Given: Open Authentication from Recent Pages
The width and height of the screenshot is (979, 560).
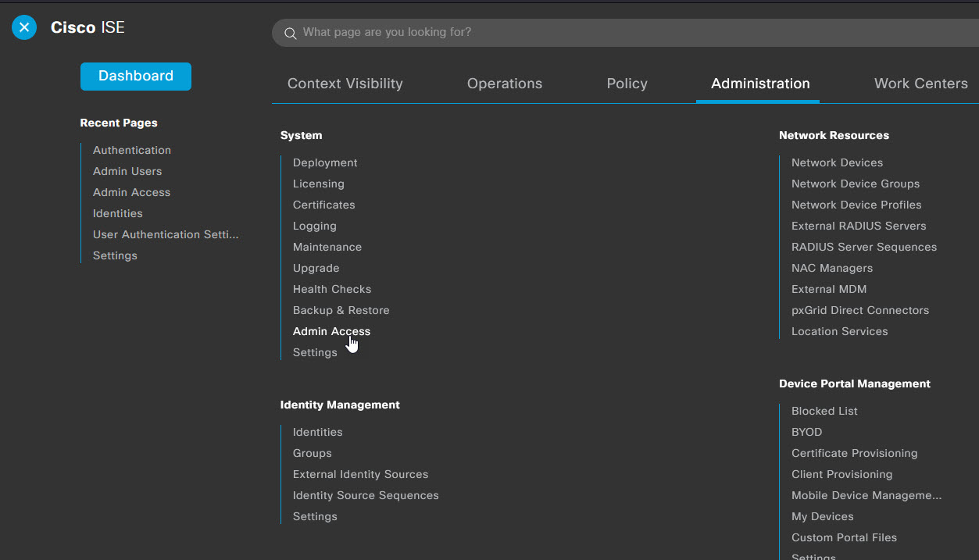Looking at the screenshot, I should [x=132, y=150].
